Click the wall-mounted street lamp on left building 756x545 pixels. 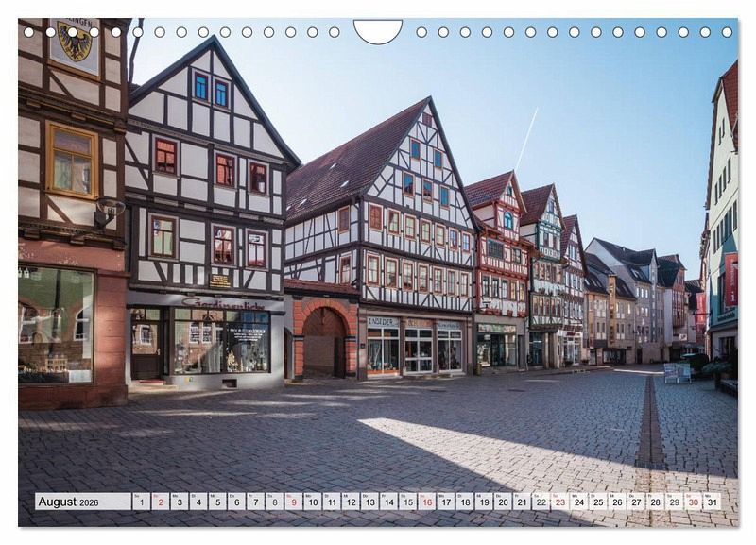click(x=107, y=212)
